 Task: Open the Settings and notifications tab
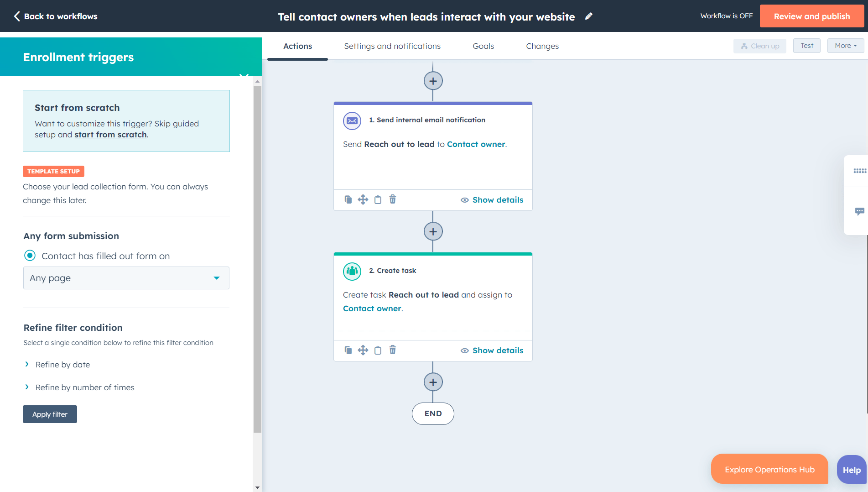click(392, 46)
